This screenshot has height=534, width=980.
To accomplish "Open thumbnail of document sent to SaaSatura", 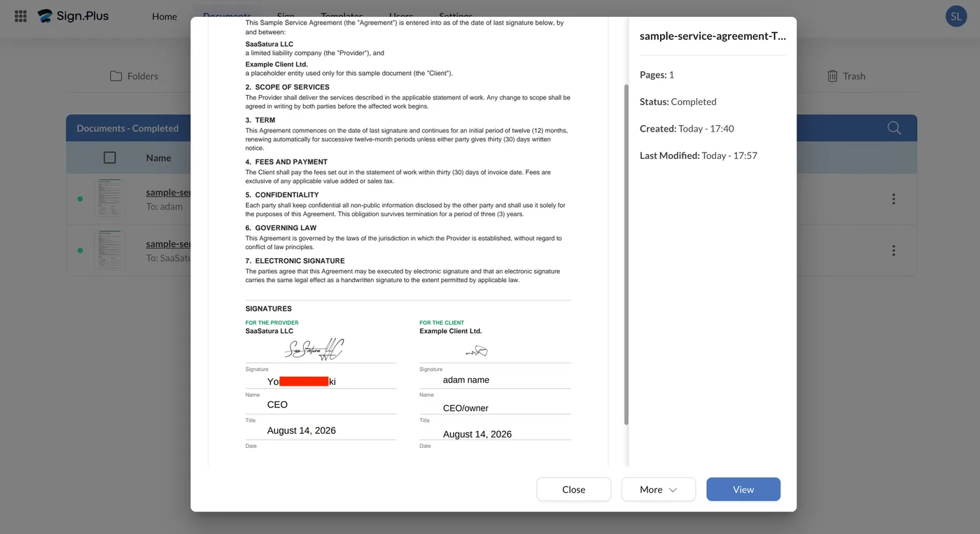I will [109, 250].
